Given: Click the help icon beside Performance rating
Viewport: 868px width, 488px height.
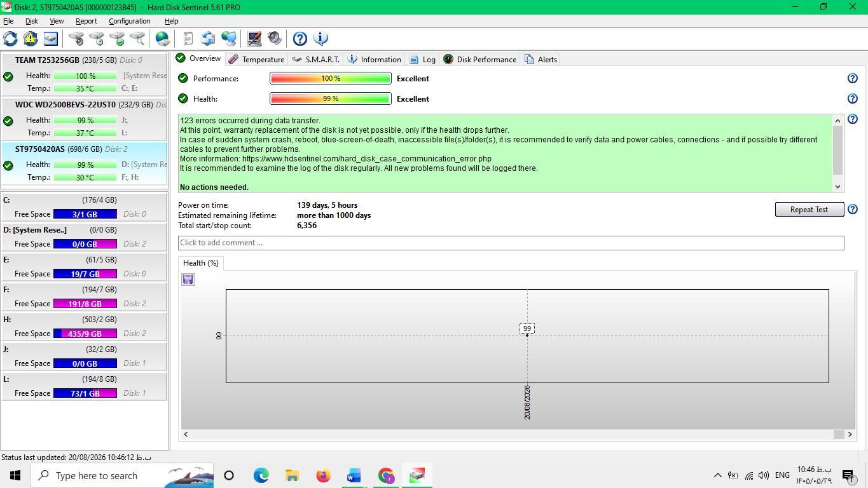Looking at the screenshot, I should tap(853, 78).
